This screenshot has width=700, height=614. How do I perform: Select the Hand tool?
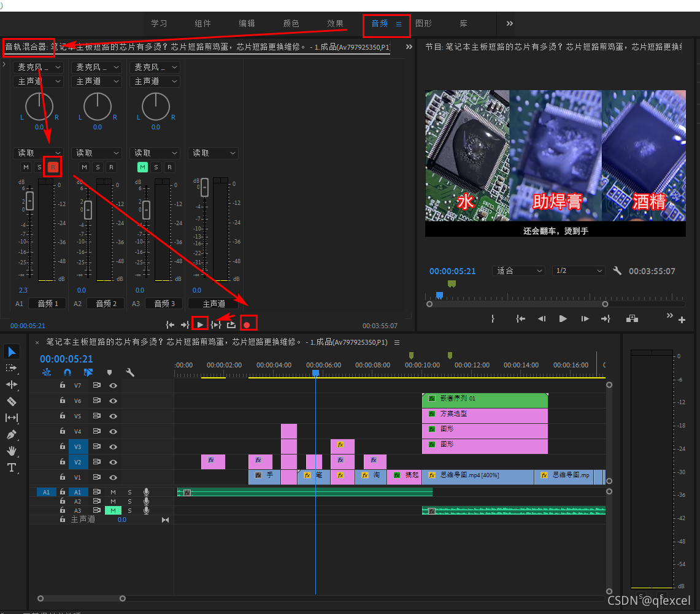click(12, 451)
